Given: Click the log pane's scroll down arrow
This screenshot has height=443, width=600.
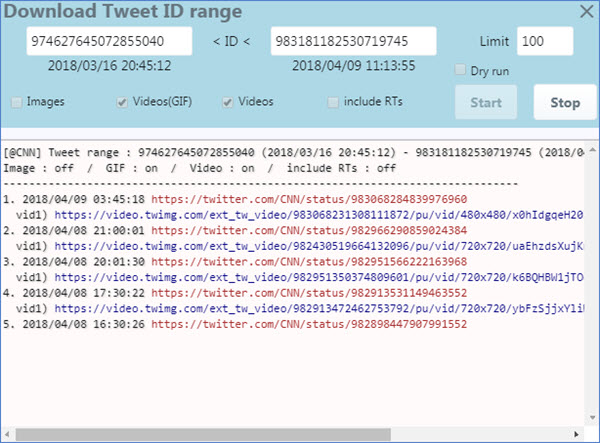Looking at the screenshot, I should [x=592, y=417].
